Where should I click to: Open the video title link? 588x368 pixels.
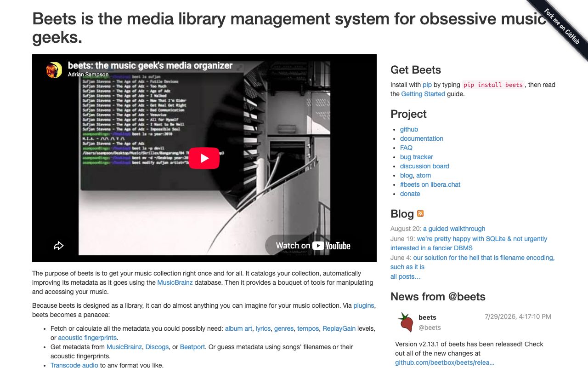click(150, 65)
